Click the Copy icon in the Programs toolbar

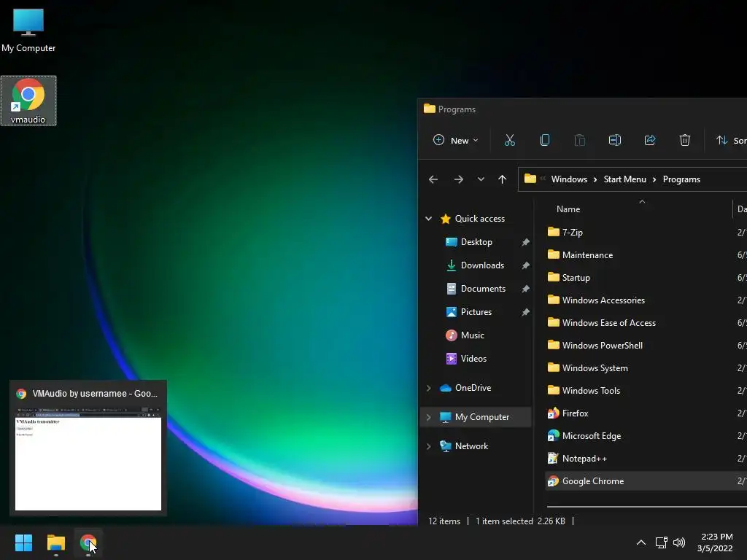544,140
